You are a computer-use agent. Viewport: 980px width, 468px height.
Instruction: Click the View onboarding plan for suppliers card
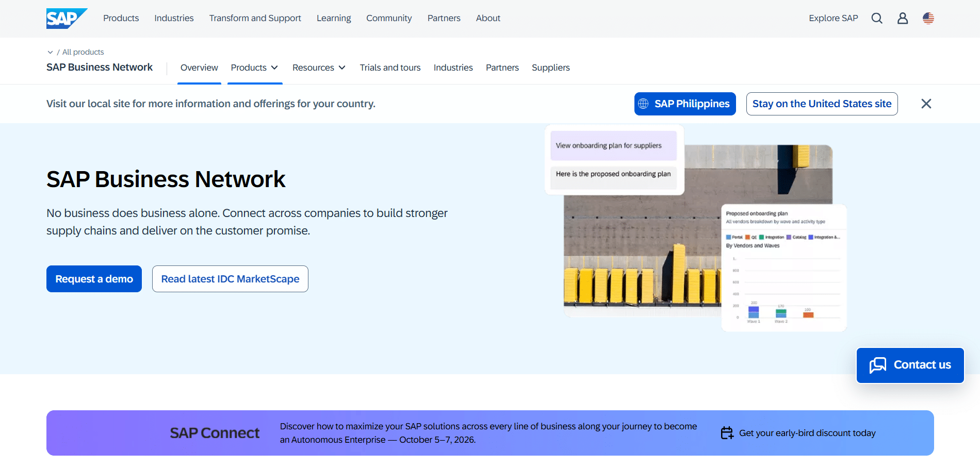coord(614,145)
